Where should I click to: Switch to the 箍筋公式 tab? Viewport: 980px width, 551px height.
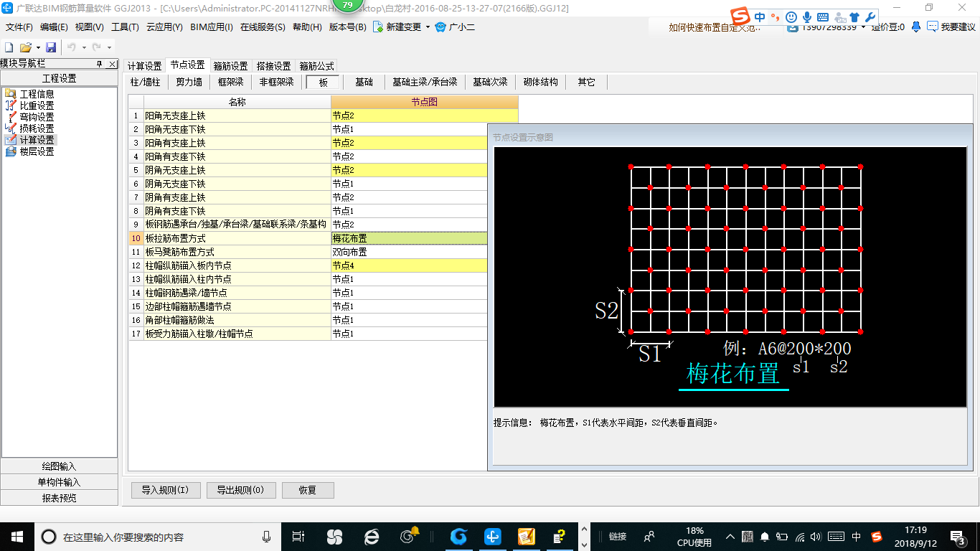coord(316,66)
